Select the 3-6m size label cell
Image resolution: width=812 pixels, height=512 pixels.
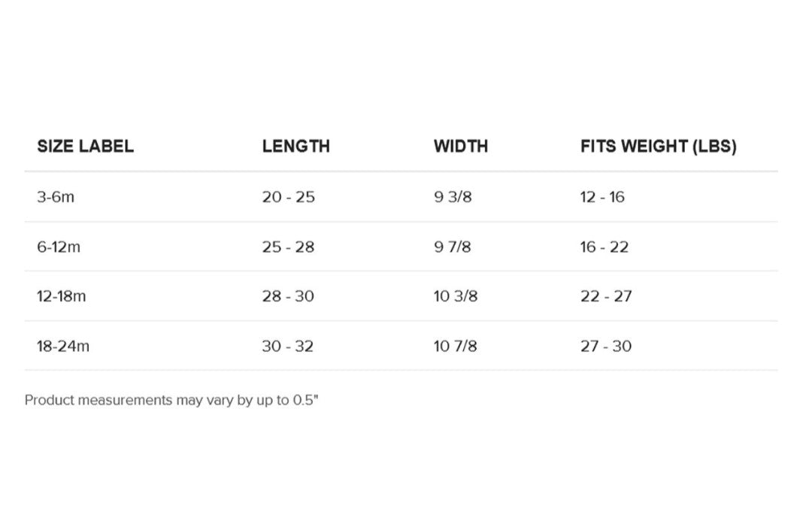pyautogui.click(x=56, y=198)
